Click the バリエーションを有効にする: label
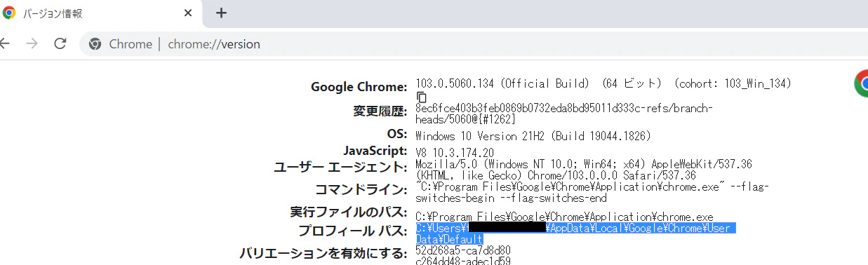The width and height of the screenshot is (868, 265). [x=323, y=253]
